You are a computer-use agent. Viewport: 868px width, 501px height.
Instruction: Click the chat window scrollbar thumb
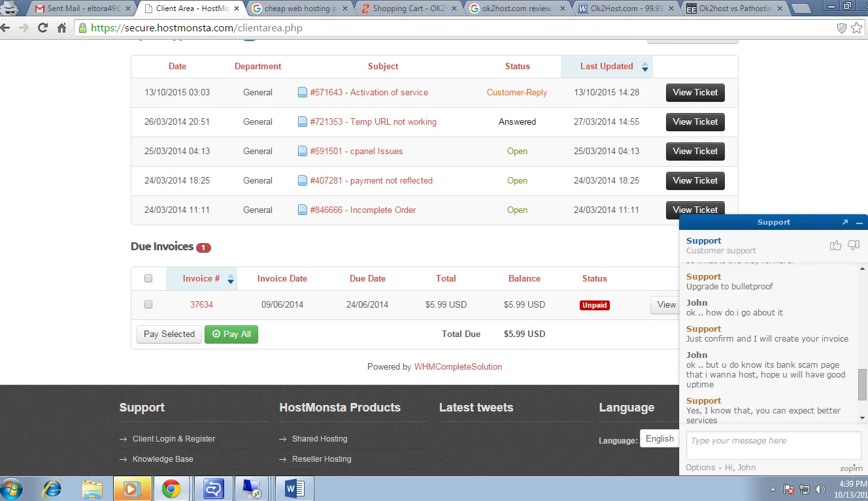tap(862, 384)
